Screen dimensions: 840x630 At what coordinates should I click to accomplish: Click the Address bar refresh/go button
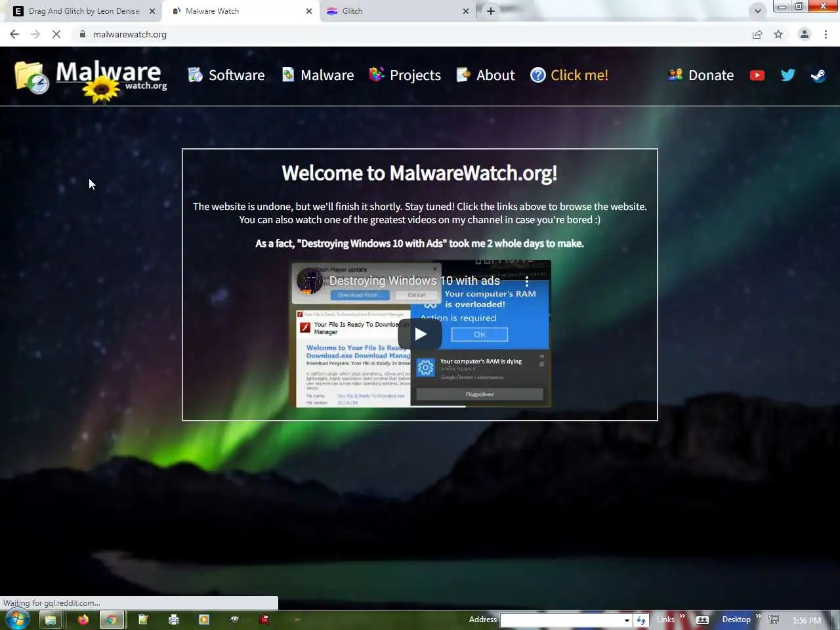[x=641, y=619]
